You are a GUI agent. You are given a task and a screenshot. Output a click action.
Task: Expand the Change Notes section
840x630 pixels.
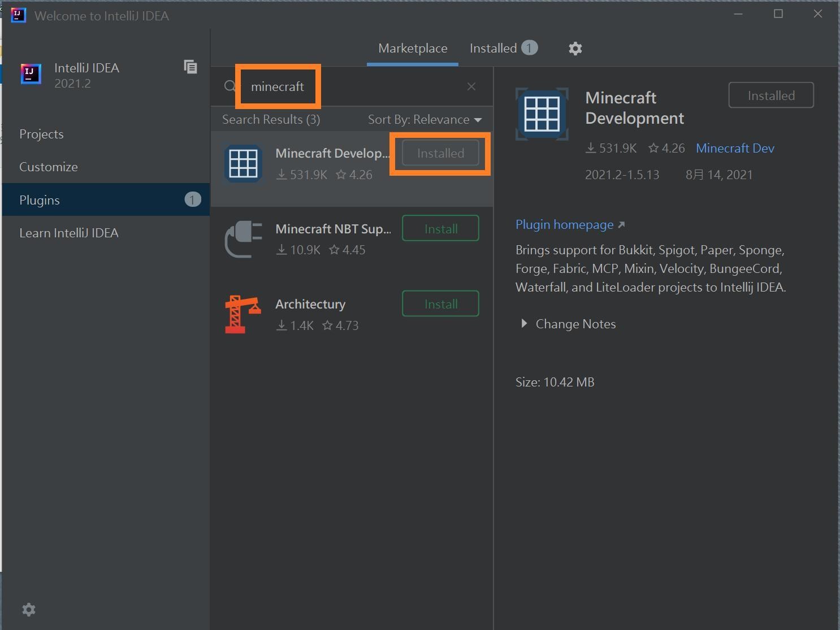point(524,324)
